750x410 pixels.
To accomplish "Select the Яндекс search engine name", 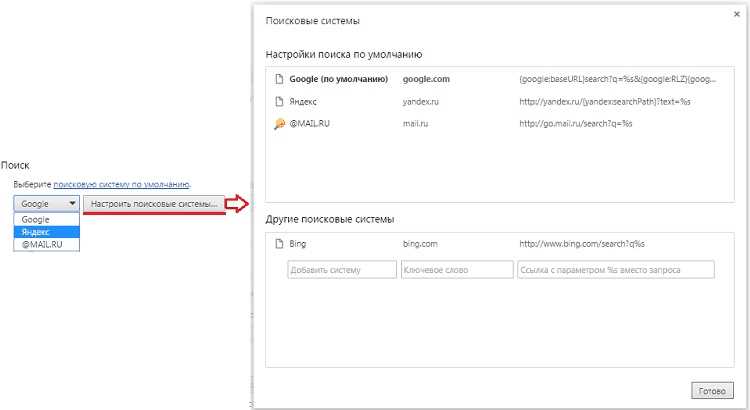I will click(303, 101).
